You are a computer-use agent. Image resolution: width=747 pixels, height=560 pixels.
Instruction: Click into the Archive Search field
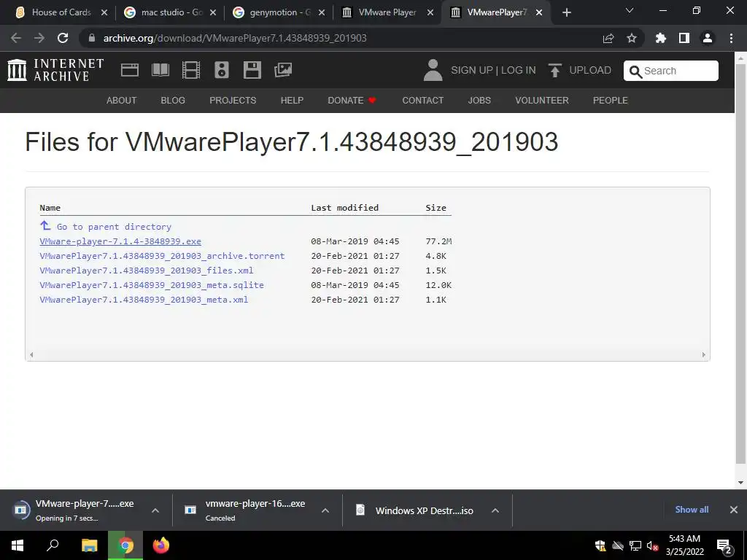[x=671, y=71]
